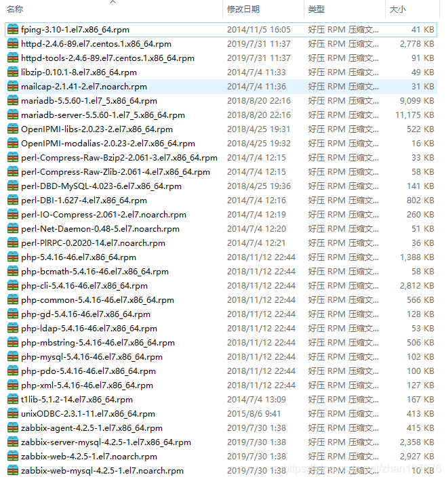Click the 2015/8/6 9:41 date of unixODBC
The image size is (448, 481).
tap(253, 413)
